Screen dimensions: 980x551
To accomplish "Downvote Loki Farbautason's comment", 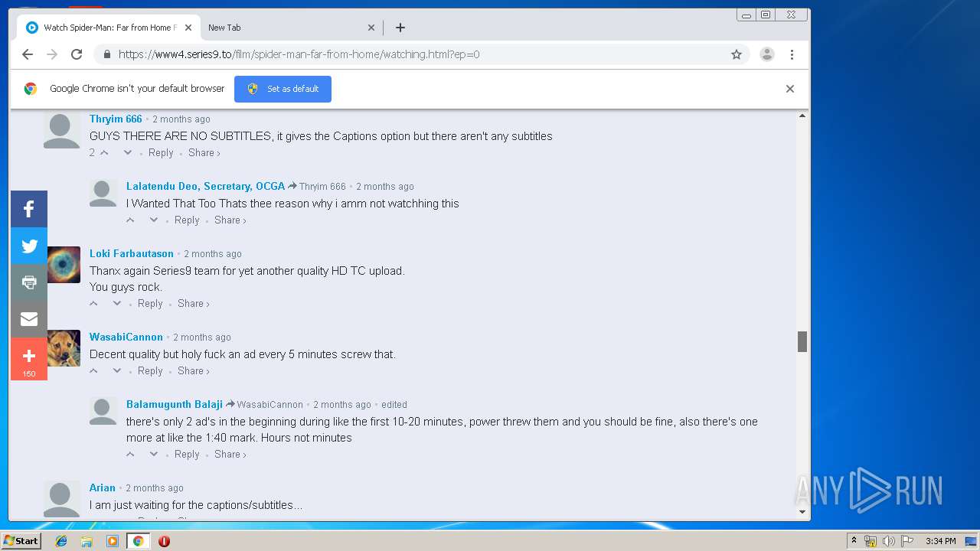I will [x=117, y=304].
